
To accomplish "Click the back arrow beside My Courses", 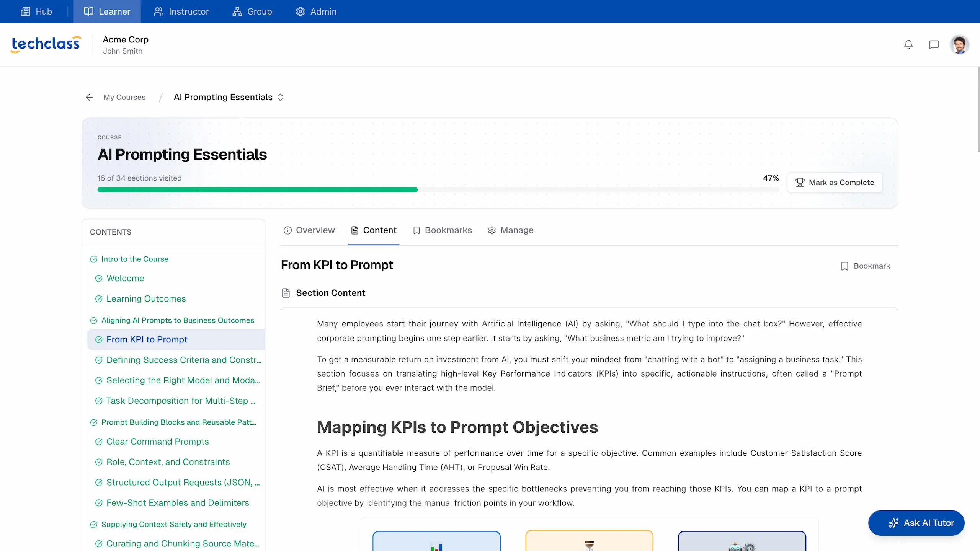I will (89, 97).
